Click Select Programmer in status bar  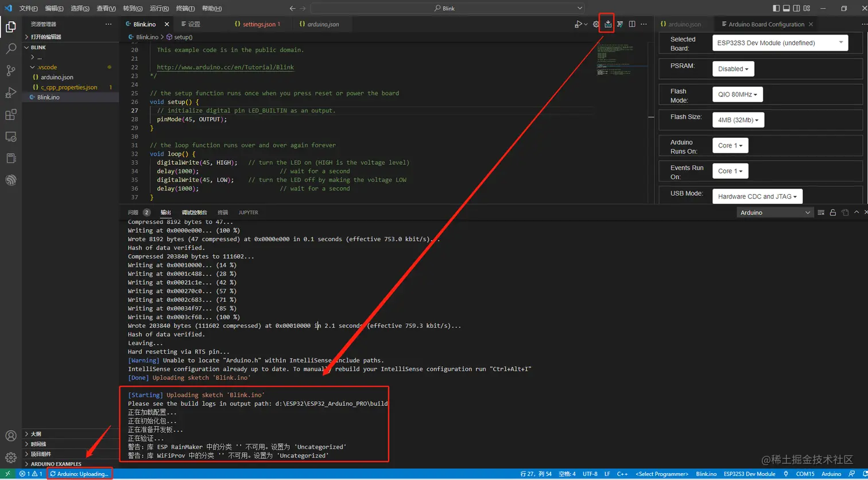[x=662, y=474]
